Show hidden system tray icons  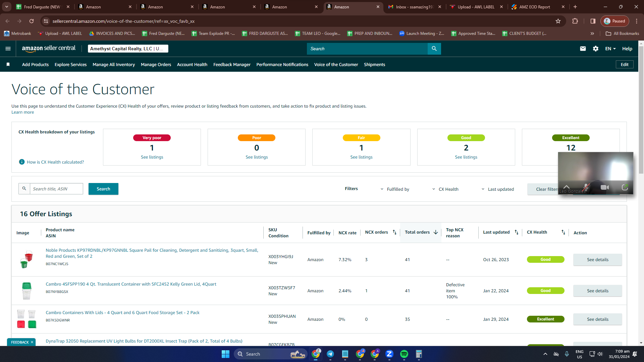pyautogui.click(x=545, y=354)
